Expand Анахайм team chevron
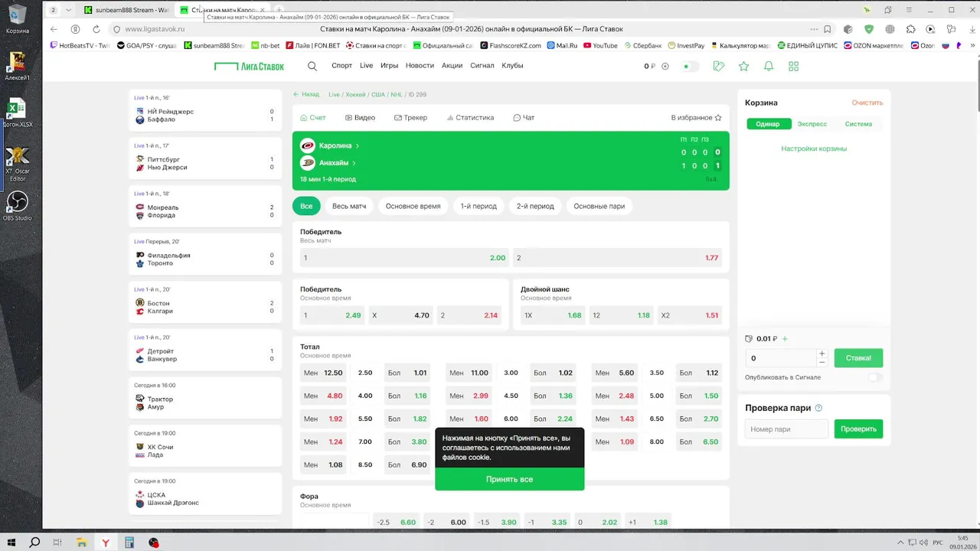The height and width of the screenshot is (551, 980). pyautogui.click(x=354, y=163)
